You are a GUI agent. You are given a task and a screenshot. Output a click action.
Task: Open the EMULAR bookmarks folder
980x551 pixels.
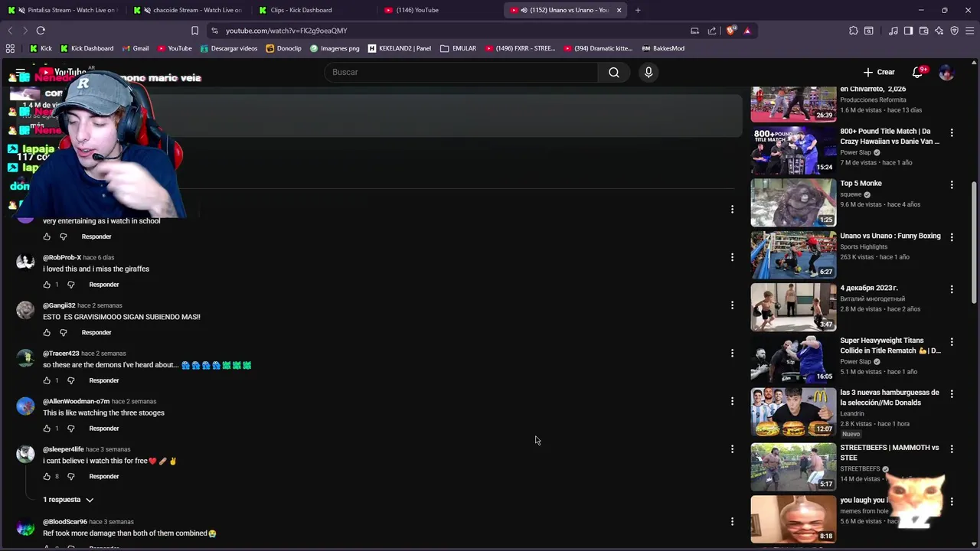click(459, 48)
